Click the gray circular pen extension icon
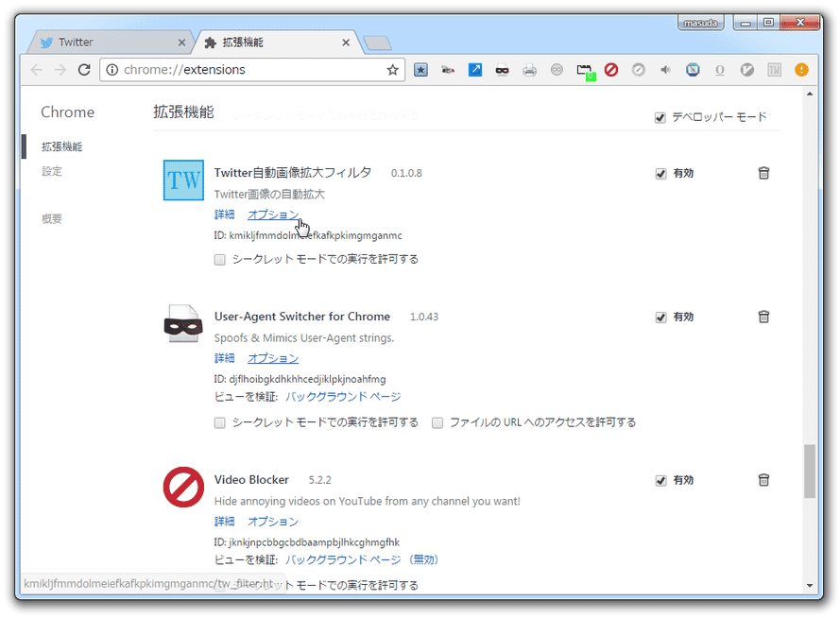840x618 pixels. [x=747, y=70]
